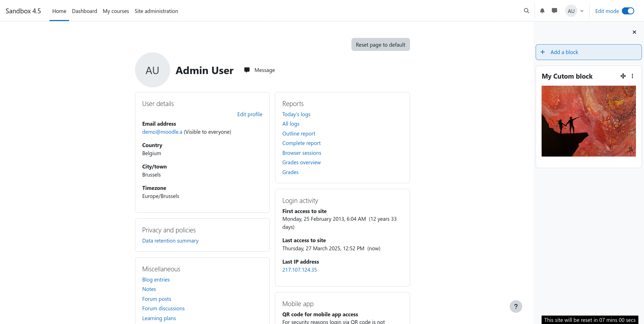Click the Login activity heading
This screenshot has width=644, height=324.
[x=300, y=200]
